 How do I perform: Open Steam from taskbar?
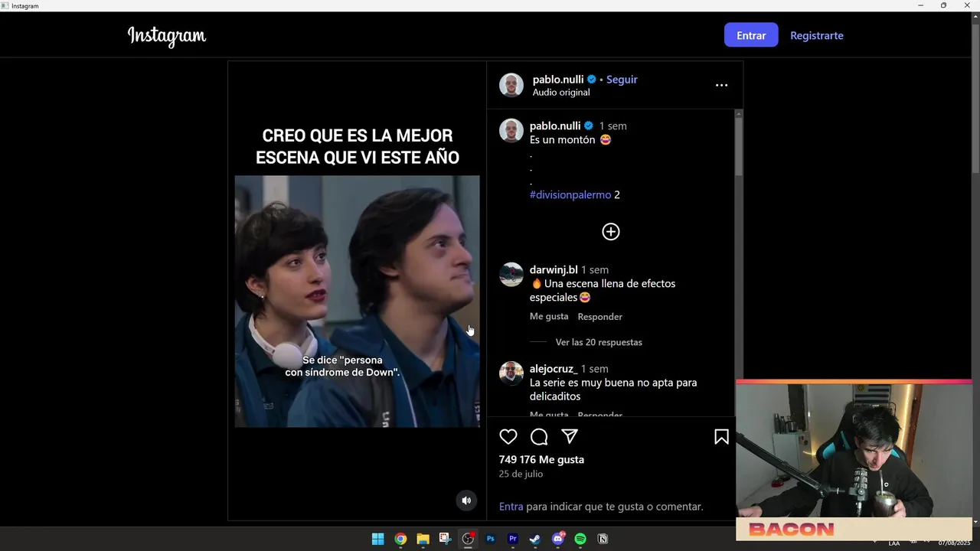click(x=535, y=539)
